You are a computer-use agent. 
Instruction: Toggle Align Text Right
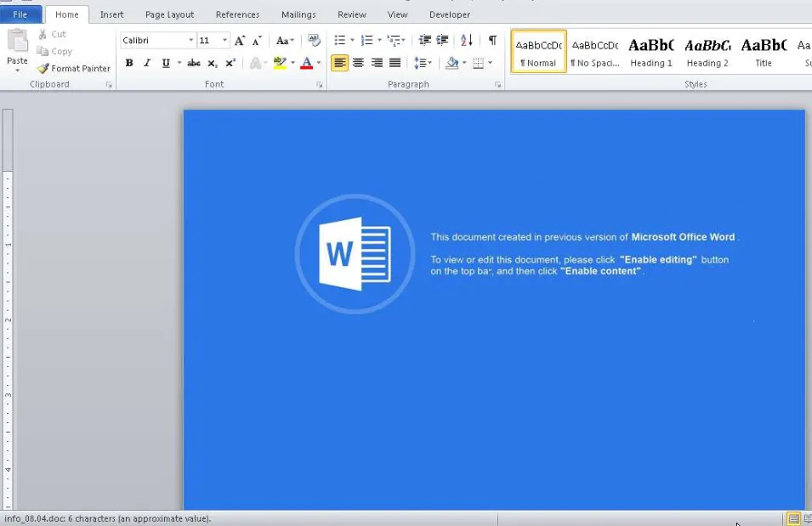377,63
